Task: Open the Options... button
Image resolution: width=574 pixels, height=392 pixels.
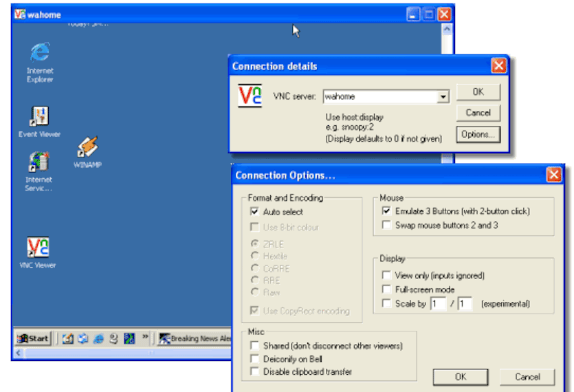Action: point(478,135)
